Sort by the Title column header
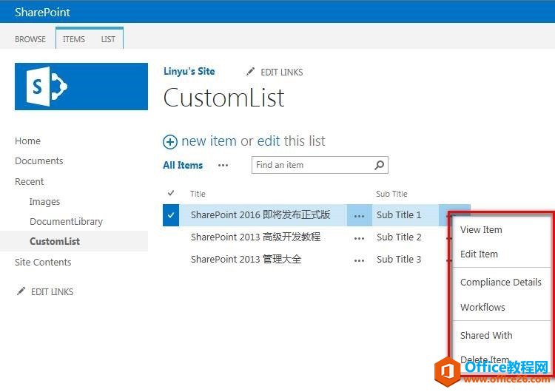 pos(198,194)
